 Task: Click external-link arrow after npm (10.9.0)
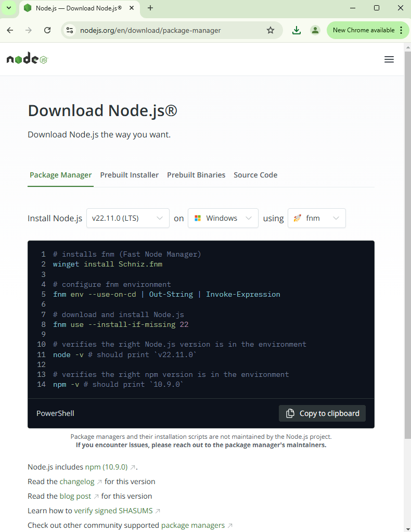tap(133, 467)
